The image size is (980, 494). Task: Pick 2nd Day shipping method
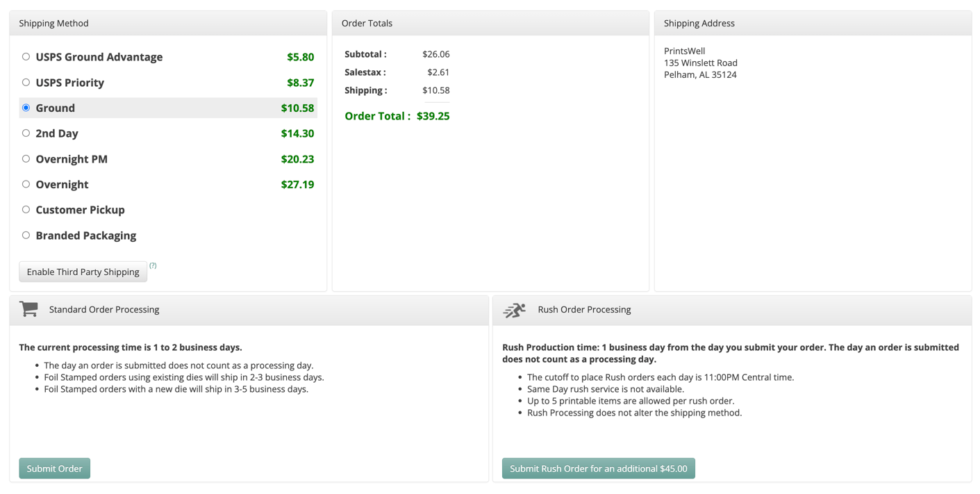[x=26, y=133]
